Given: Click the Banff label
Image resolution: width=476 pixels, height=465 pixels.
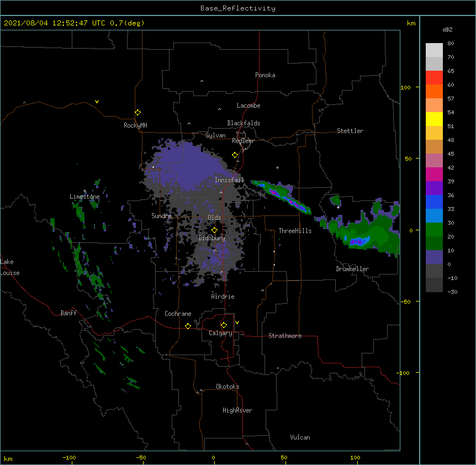Looking at the screenshot, I should pyautogui.click(x=68, y=313).
